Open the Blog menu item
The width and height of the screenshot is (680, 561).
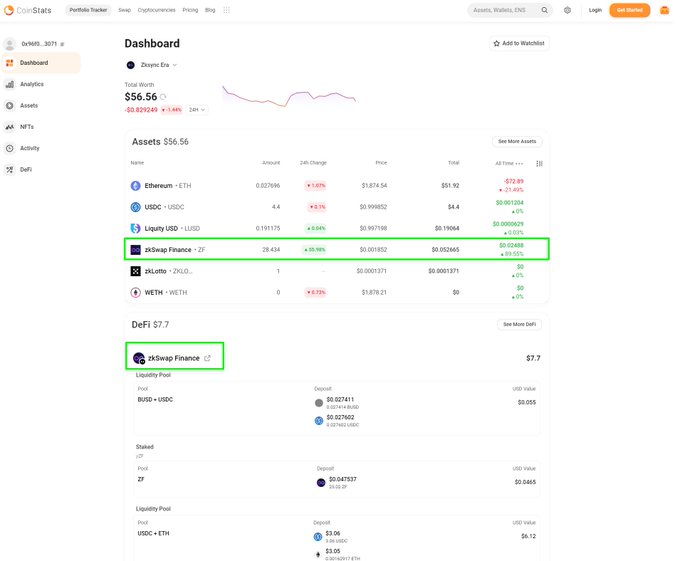pos(210,10)
